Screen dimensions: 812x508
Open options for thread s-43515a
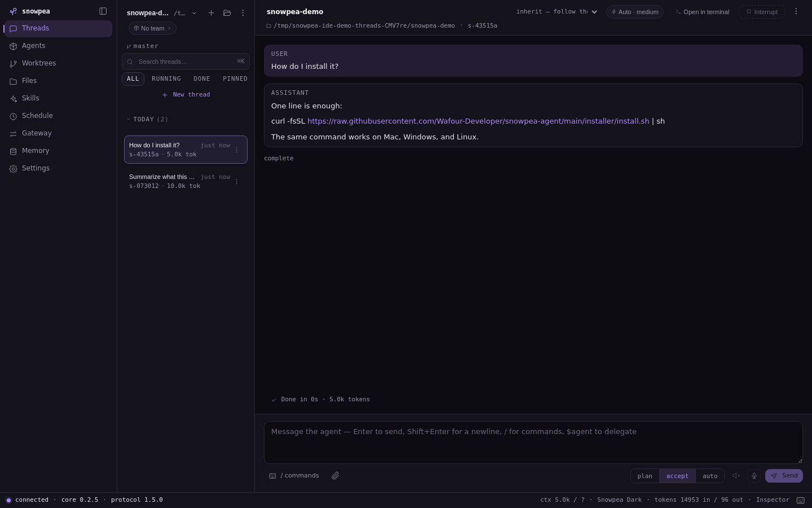point(237,150)
